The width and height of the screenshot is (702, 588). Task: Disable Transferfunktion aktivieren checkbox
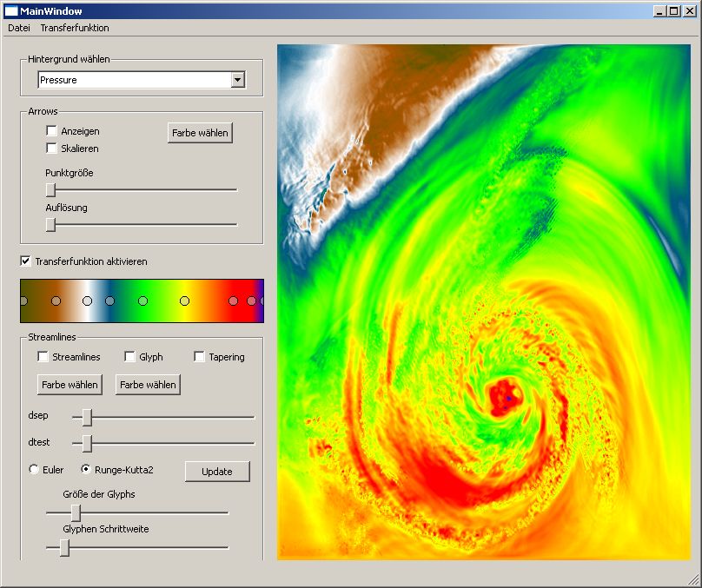pos(26,261)
